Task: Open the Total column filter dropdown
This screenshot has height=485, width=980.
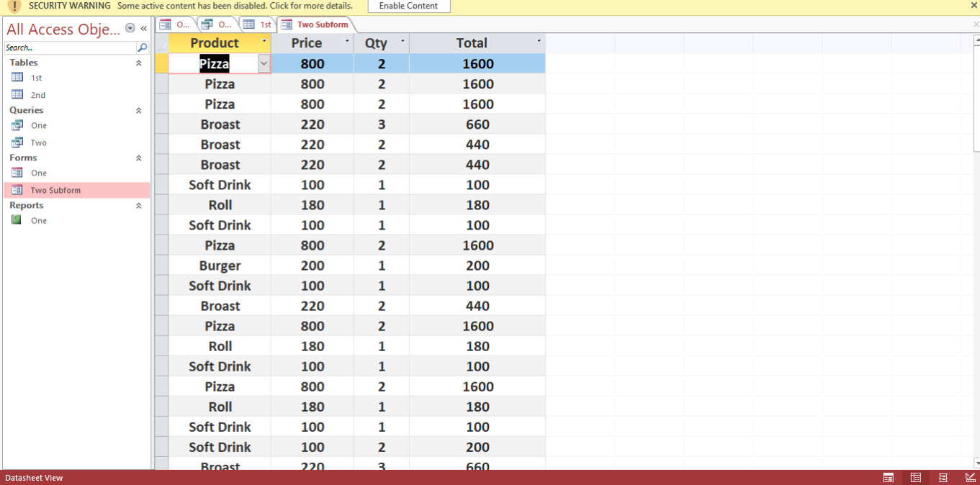Action: [539, 42]
